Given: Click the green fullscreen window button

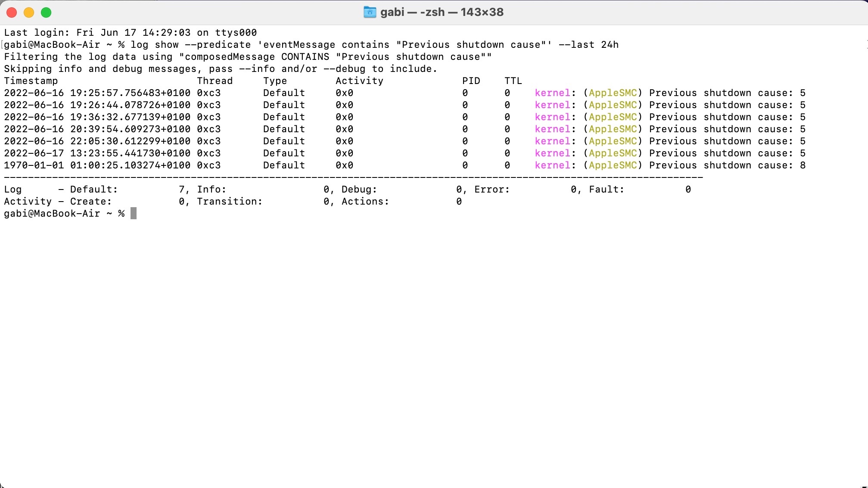Looking at the screenshot, I should coord(46,12).
